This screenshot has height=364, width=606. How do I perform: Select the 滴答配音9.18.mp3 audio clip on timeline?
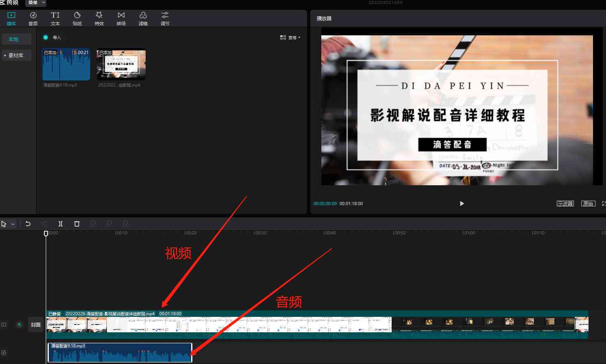tap(120, 353)
